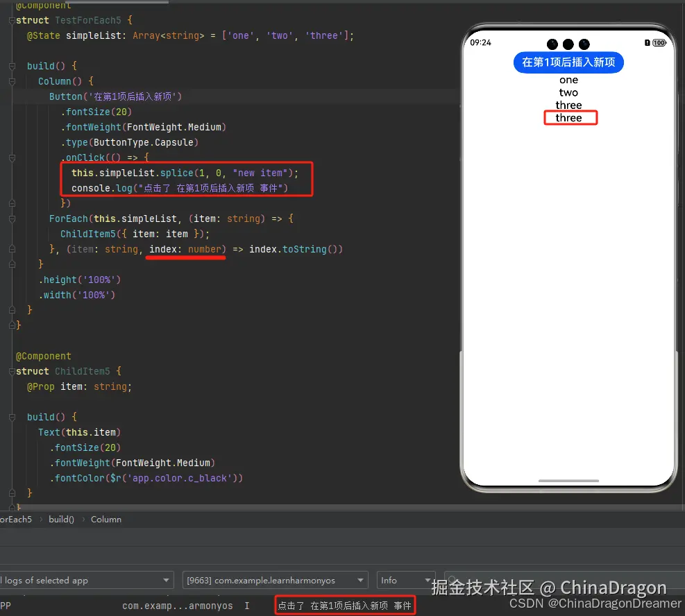Tap the 'one' list item on phone
The height and width of the screenshot is (616, 685).
[x=568, y=80]
